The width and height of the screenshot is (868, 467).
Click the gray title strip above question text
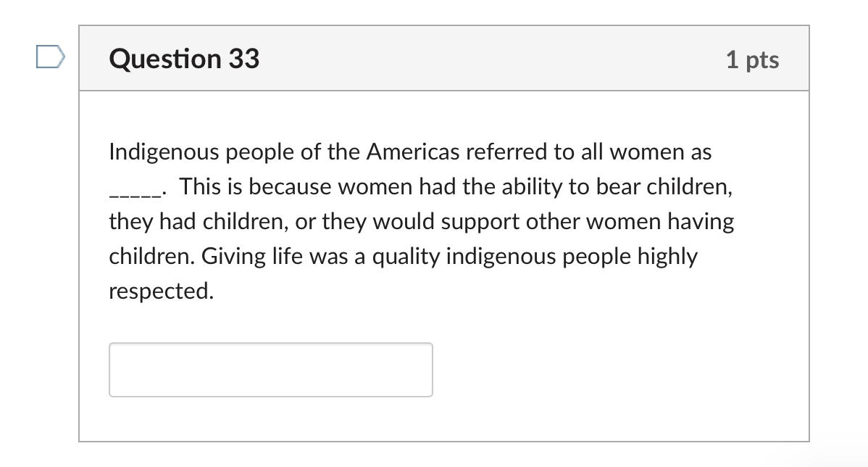pyautogui.click(x=507, y=59)
